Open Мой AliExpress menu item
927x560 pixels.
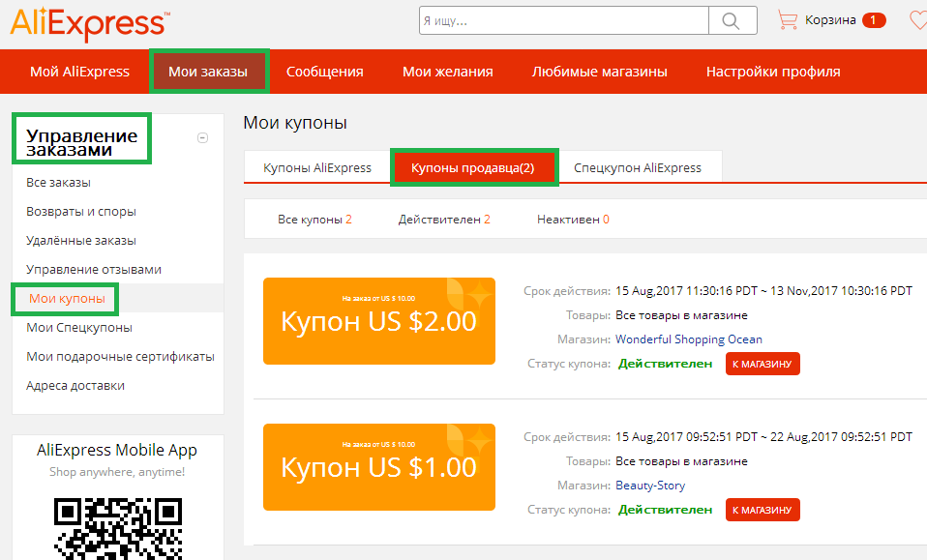pyautogui.click(x=79, y=72)
